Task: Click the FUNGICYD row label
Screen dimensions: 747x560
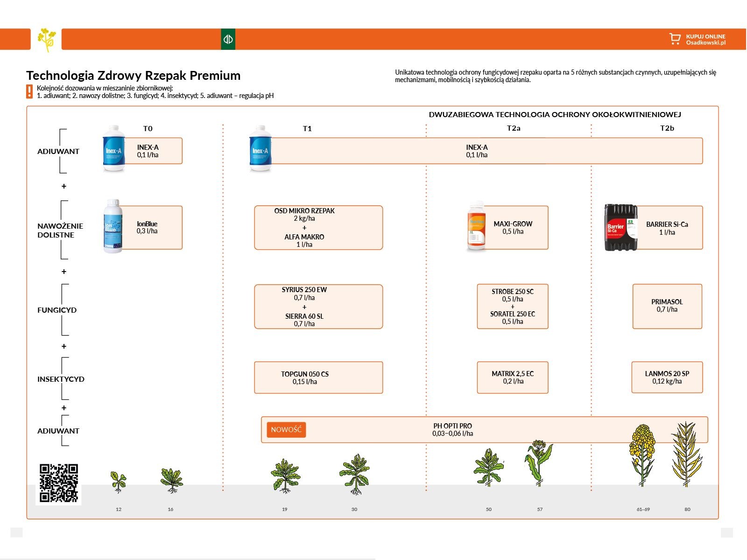Action: pyautogui.click(x=57, y=310)
